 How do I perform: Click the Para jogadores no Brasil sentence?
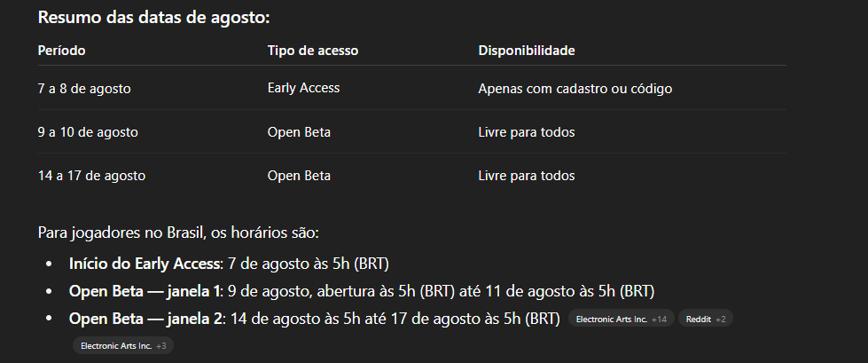[x=177, y=233]
